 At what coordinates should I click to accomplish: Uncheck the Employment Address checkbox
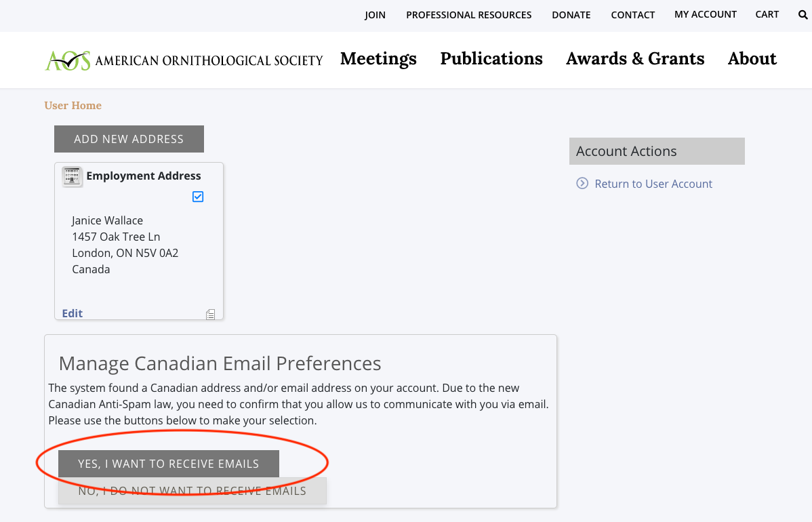pos(198,197)
